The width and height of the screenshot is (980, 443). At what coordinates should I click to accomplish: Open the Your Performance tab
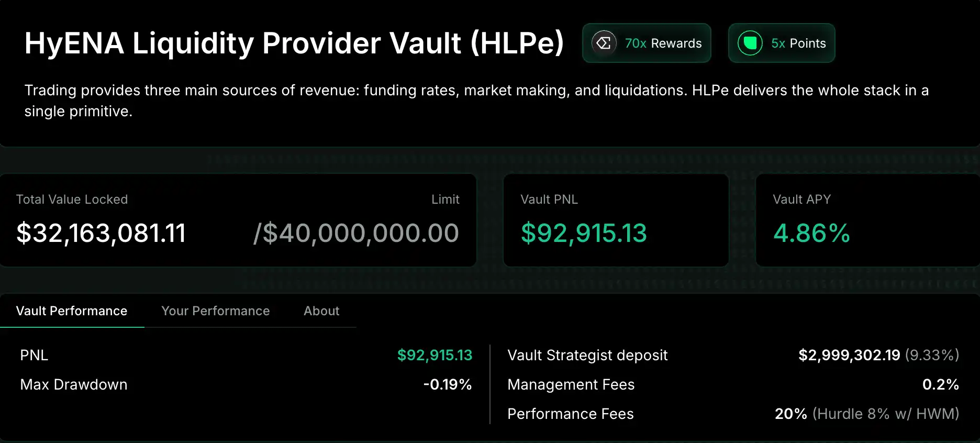[216, 311]
